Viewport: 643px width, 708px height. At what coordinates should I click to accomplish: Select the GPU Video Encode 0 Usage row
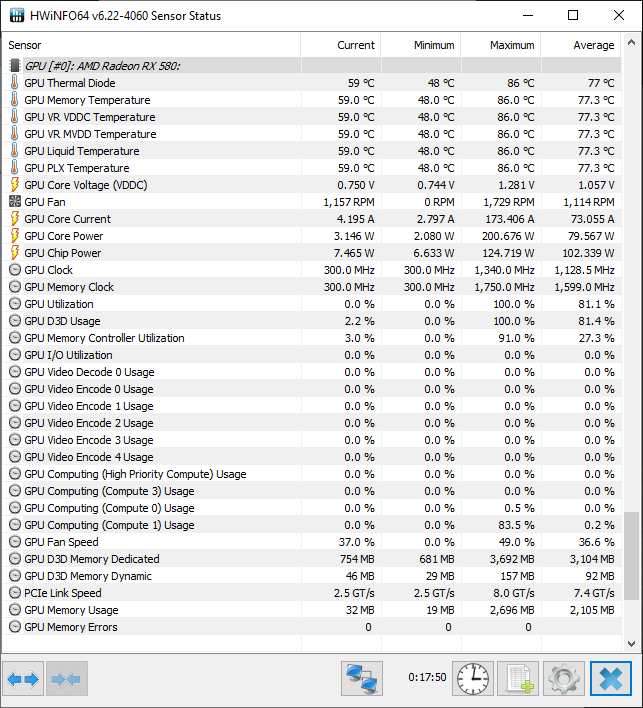[312, 389]
